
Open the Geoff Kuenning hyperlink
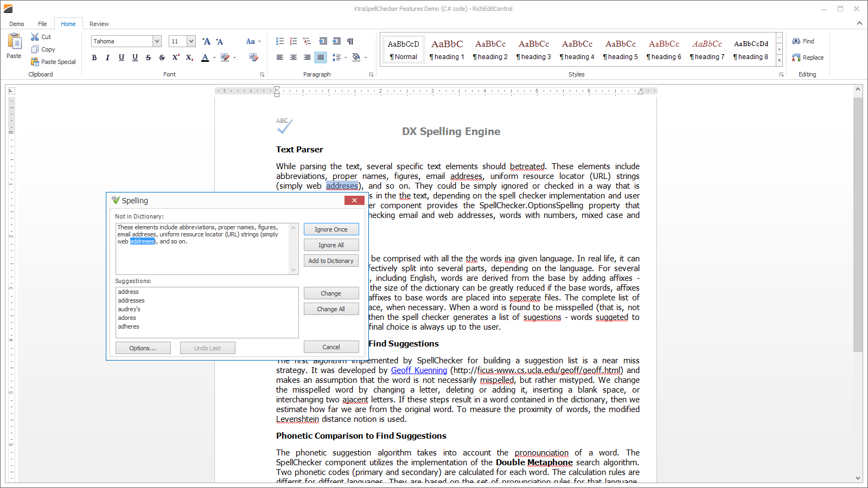pyautogui.click(x=419, y=370)
